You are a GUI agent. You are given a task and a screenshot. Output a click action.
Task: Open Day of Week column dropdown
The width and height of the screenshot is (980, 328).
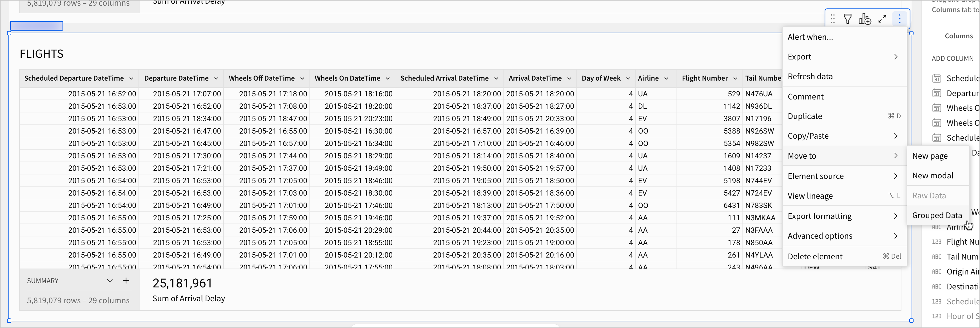coord(628,78)
